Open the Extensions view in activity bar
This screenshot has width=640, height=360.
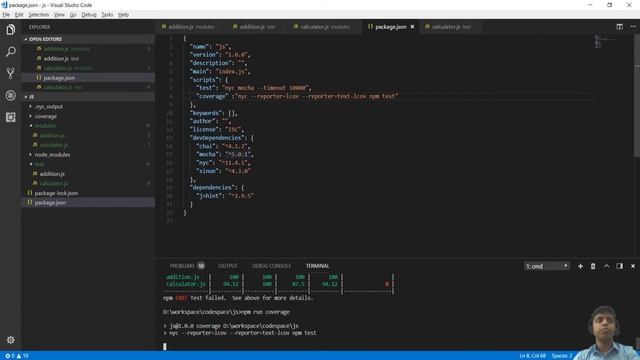11,118
